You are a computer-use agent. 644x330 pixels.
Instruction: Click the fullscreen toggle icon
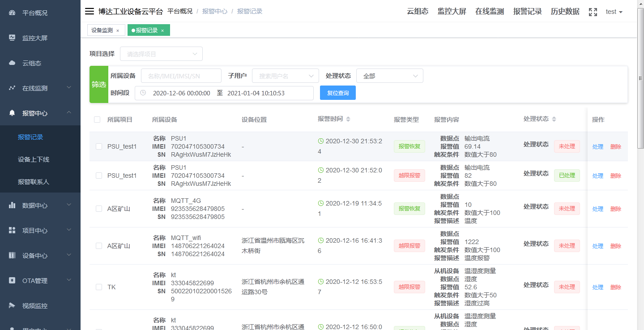pyautogui.click(x=593, y=12)
